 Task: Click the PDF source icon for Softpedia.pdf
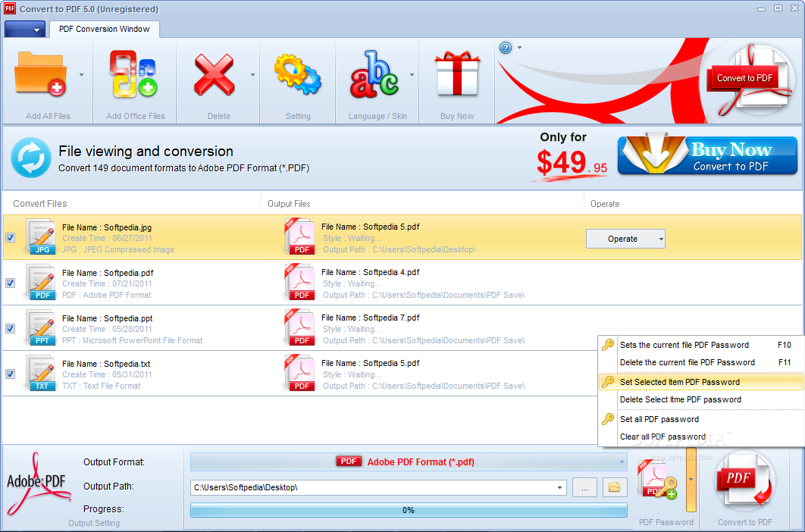pos(41,283)
